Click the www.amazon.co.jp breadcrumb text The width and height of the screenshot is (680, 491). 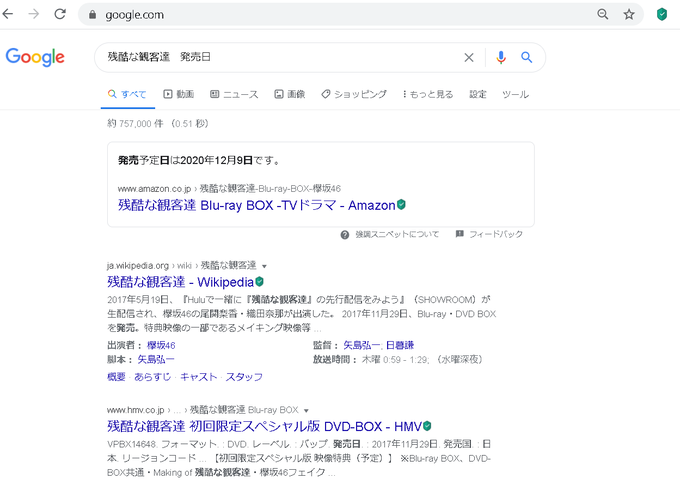[x=154, y=189]
